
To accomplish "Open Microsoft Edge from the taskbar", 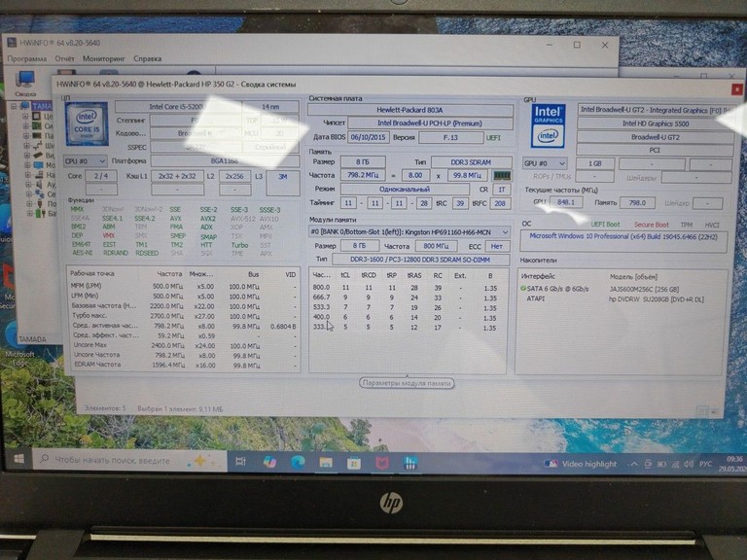I will pos(298,462).
